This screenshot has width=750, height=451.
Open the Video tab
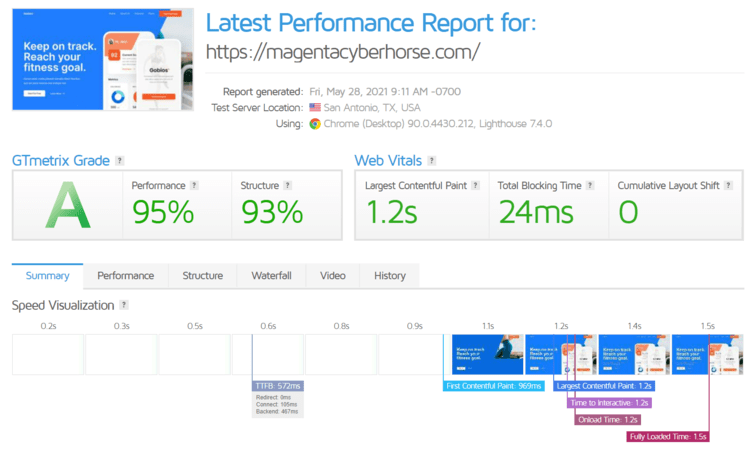[333, 276]
